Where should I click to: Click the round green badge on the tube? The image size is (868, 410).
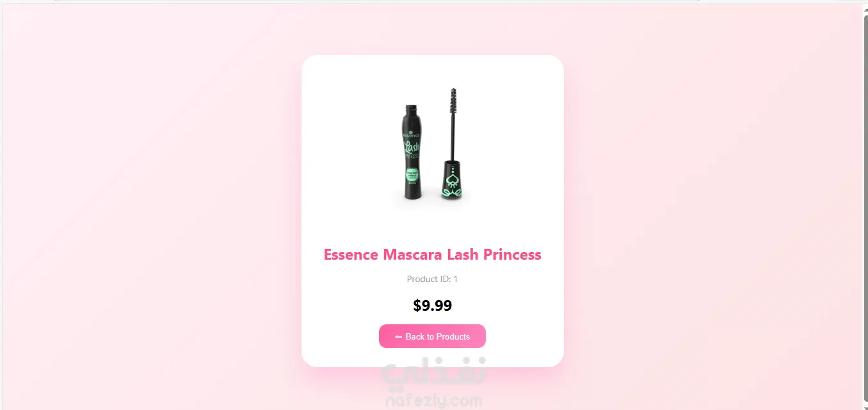point(412,174)
